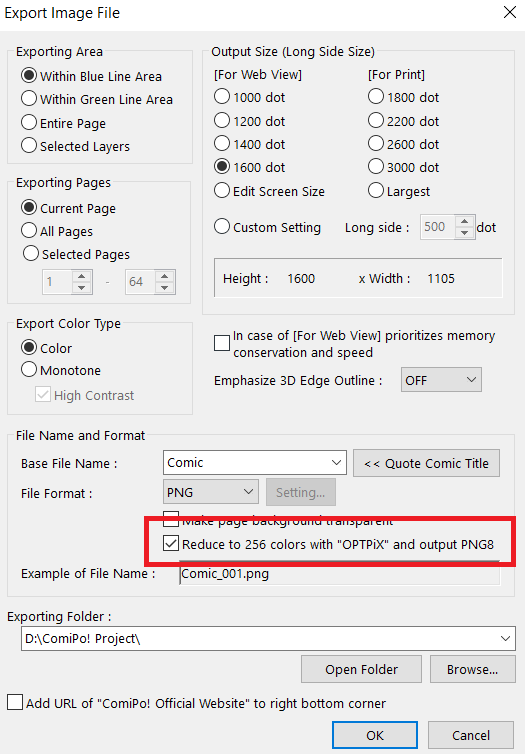Click the Long side value field
Screen dimensions: 525x754
click(x=438, y=227)
